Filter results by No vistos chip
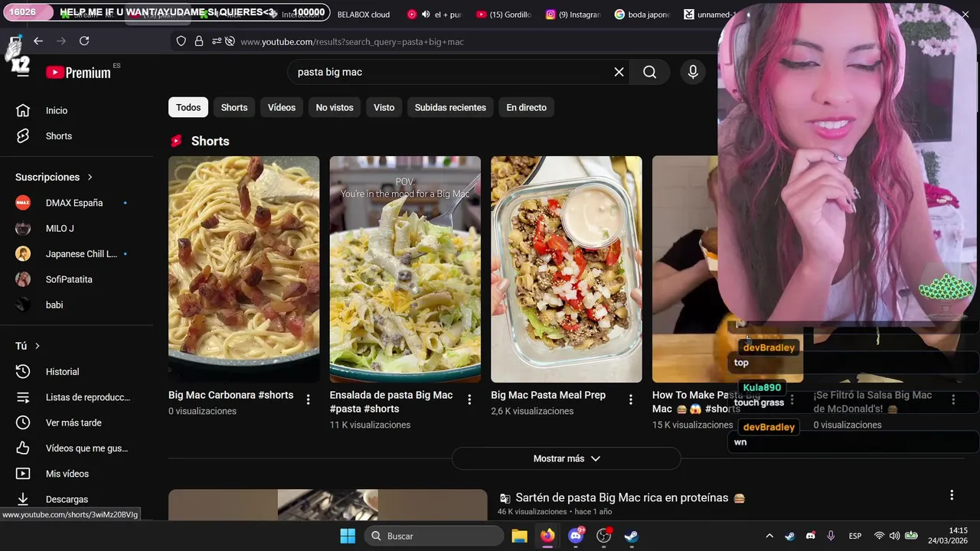980x551 pixels. [335, 107]
